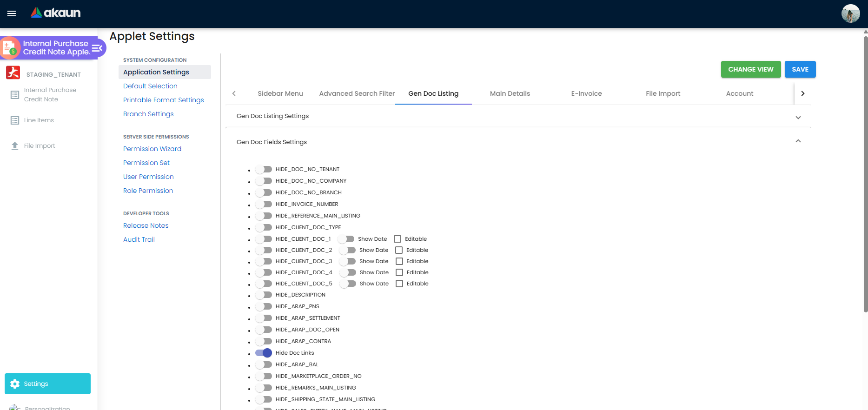
Task: Open Printable Format Settings link
Action: coord(164,100)
